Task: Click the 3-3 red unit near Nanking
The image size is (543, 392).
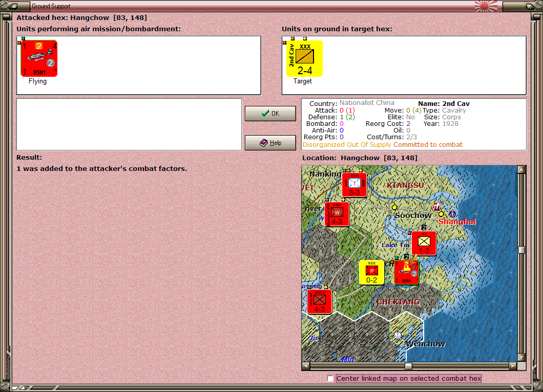Action: point(354,185)
